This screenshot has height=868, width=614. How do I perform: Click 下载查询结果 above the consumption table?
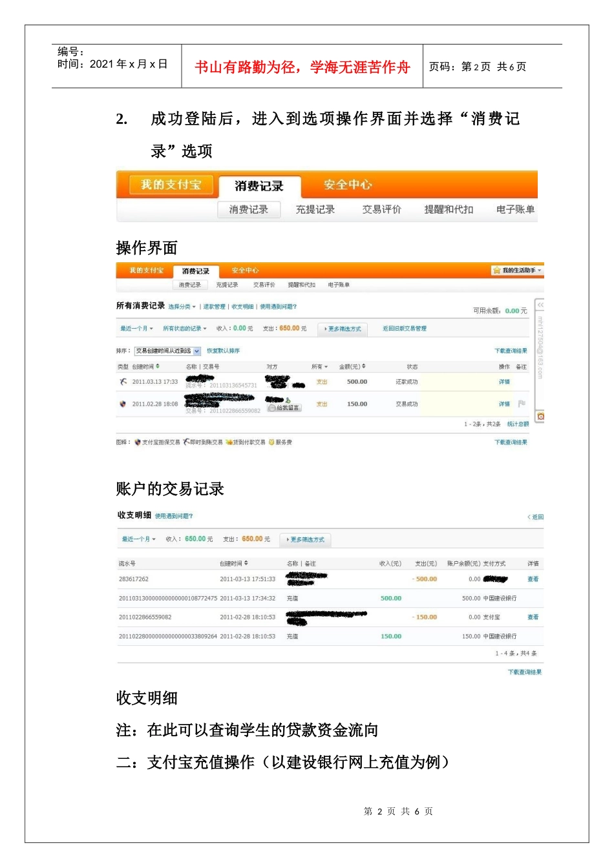tap(511, 351)
